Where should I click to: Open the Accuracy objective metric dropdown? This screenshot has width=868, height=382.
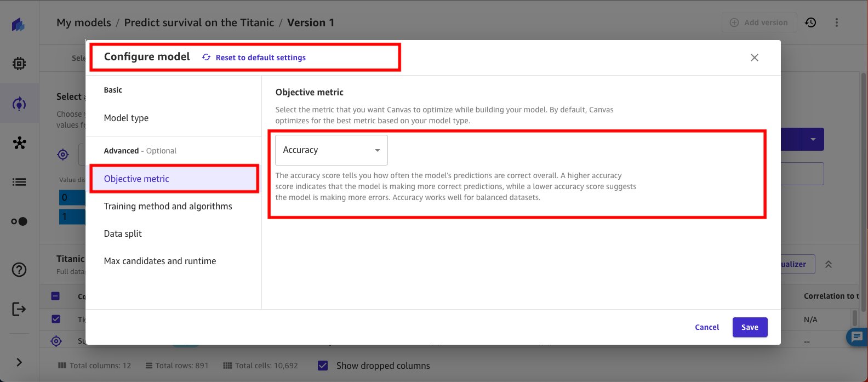(332, 150)
